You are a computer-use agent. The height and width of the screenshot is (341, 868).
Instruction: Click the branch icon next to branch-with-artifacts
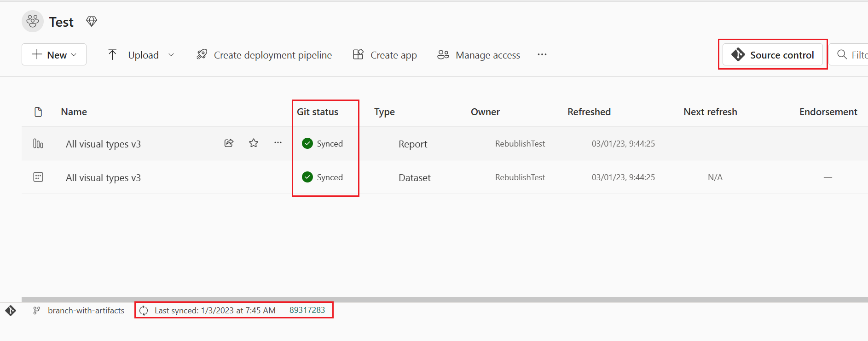(37, 311)
